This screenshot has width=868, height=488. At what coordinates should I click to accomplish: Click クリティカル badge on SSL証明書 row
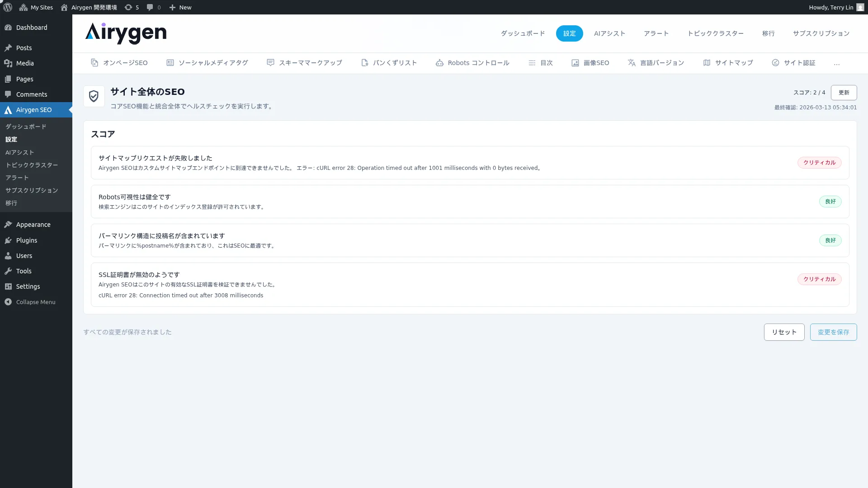click(819, 279)
